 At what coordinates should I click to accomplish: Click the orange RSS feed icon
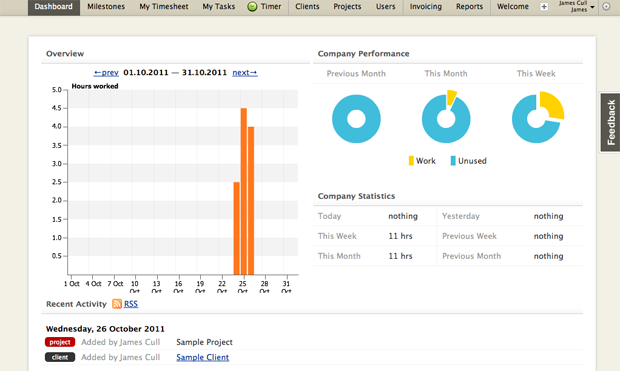[x=117, y=304]
